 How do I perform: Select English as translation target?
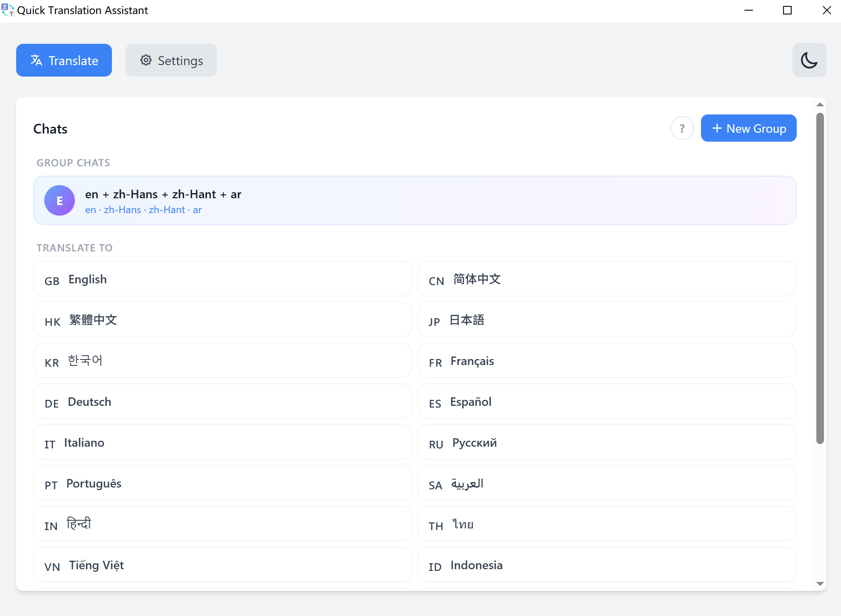point(223,279)
